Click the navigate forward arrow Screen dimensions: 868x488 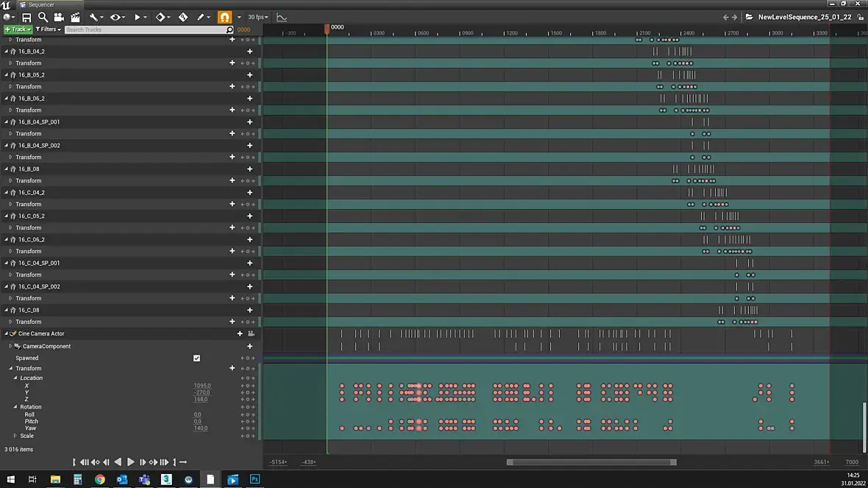pos(735,17)
